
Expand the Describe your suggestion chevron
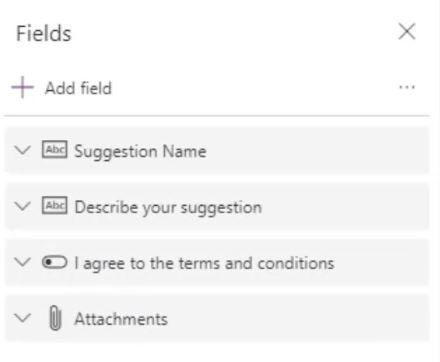[x=23, y=206]
